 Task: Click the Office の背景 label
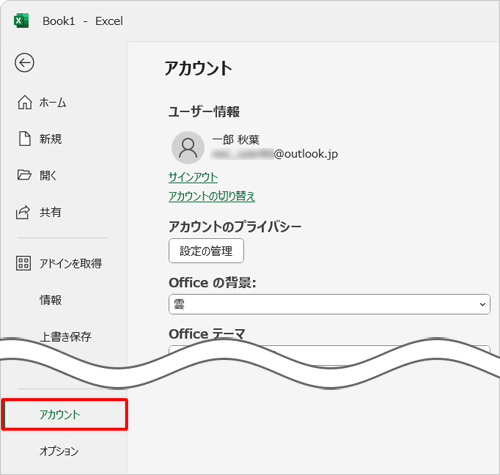click(212, 283)
